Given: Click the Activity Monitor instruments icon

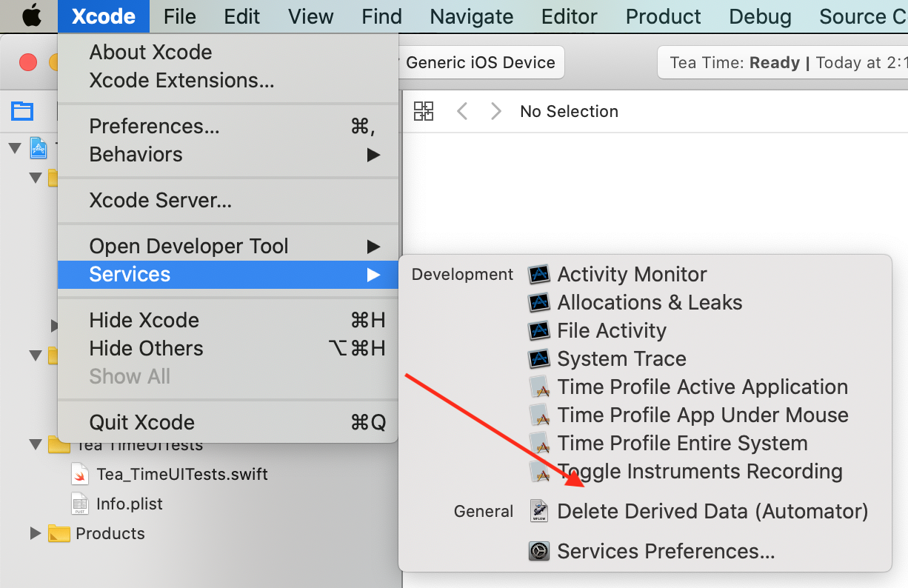Looking at the screenshot, I should pos(539,275).
